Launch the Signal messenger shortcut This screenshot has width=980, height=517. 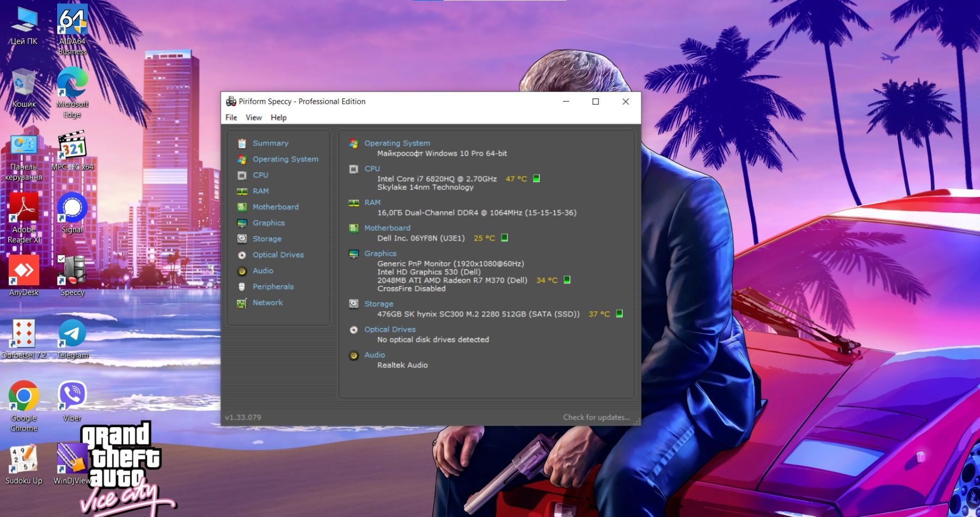[72, 213]
